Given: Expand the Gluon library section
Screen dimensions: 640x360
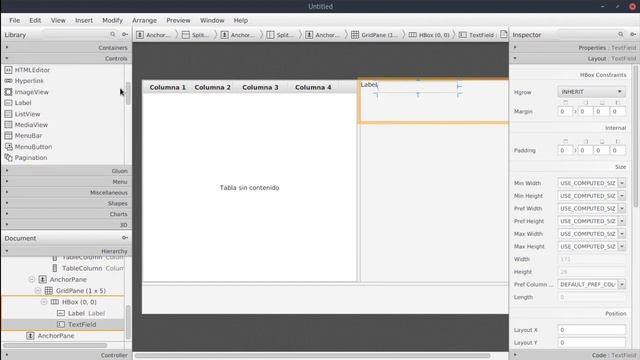Looking at the screenshot, I should click(x=66, y=171).
